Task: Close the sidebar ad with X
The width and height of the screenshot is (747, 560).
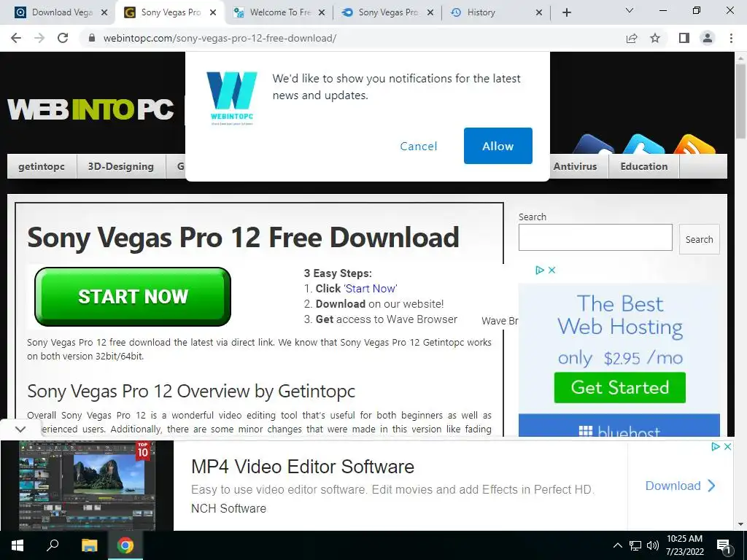Action: [551, 270]
